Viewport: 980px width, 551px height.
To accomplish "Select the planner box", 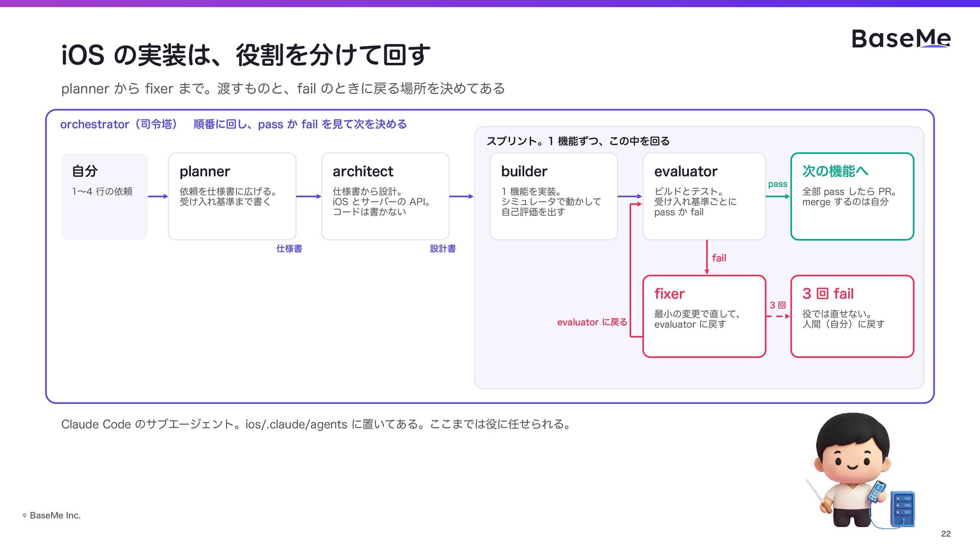I will click(x=232, y=196).
